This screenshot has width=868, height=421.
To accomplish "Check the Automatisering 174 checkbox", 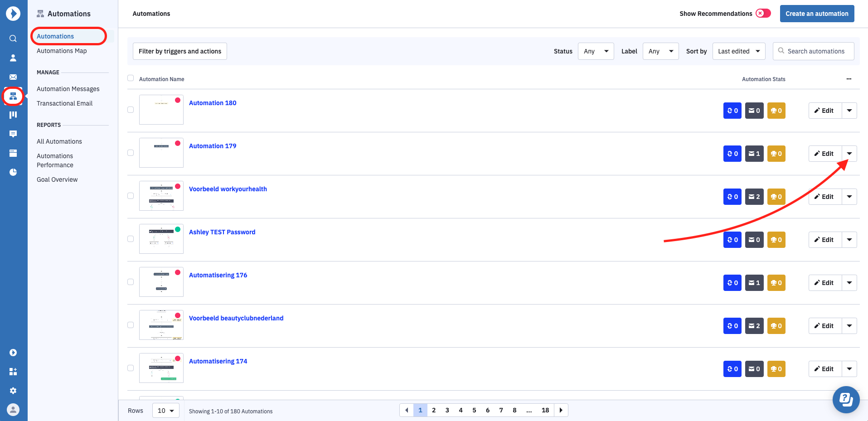I will coord(131,368).
